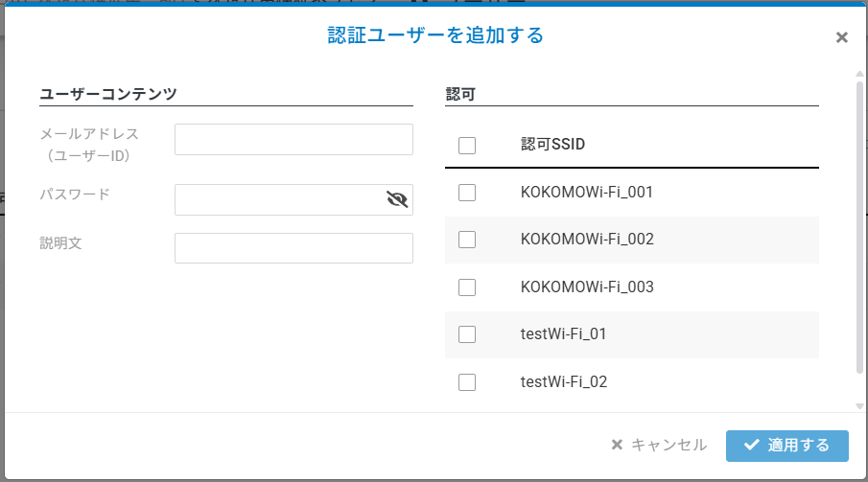Screen dimensions: 868x482
Task: Close the dialog with the X icon
Action: (x=841, y=37)
